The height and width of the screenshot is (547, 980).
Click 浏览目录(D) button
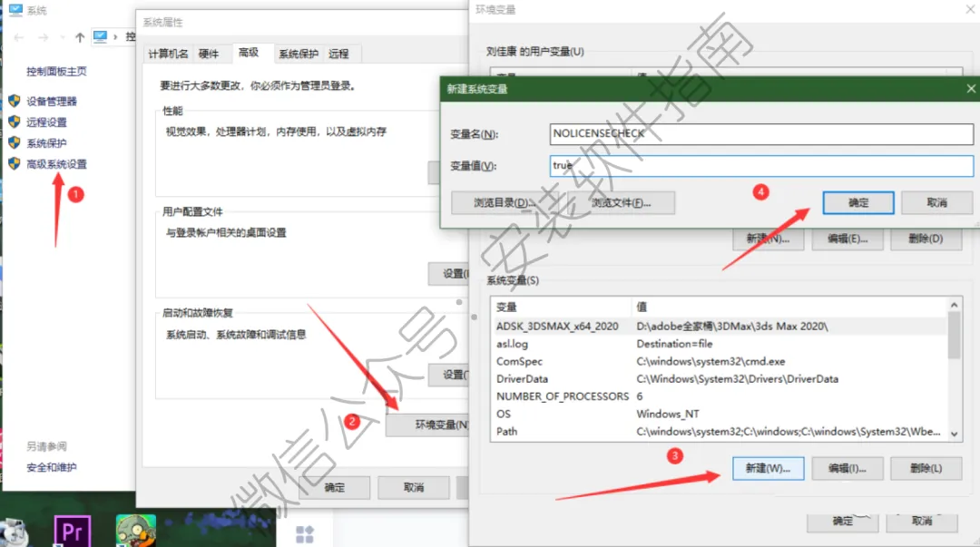point(505,202)
